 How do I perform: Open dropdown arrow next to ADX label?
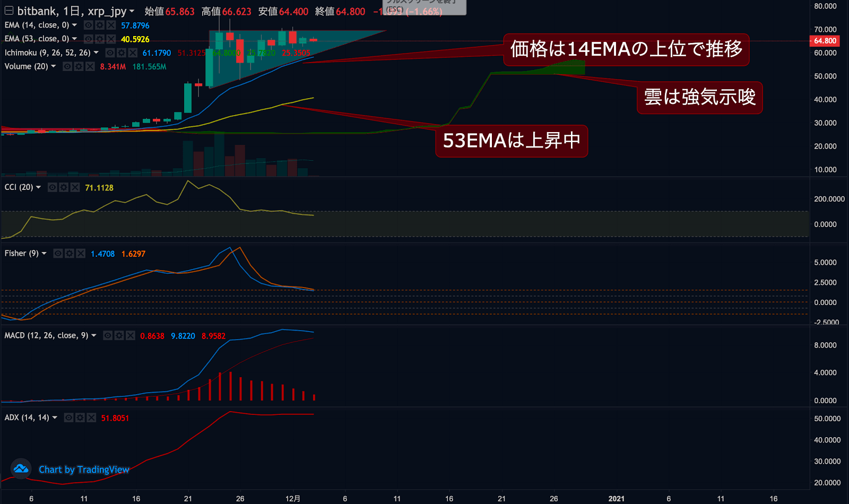coord(55,418)
